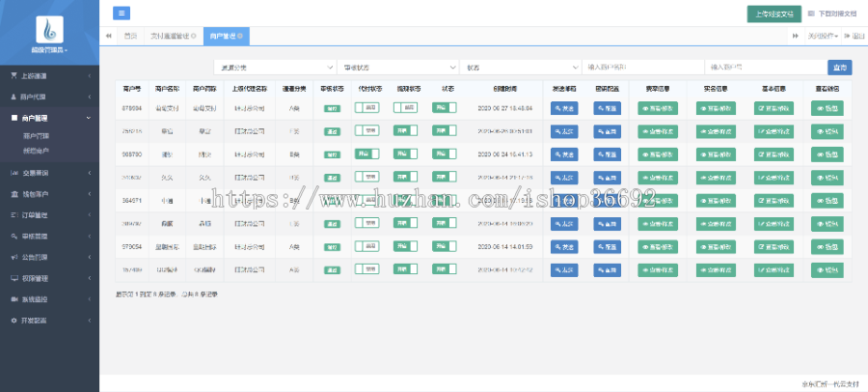
Task: Click the tab scroll-right double arrow
Action: (797, 36)
